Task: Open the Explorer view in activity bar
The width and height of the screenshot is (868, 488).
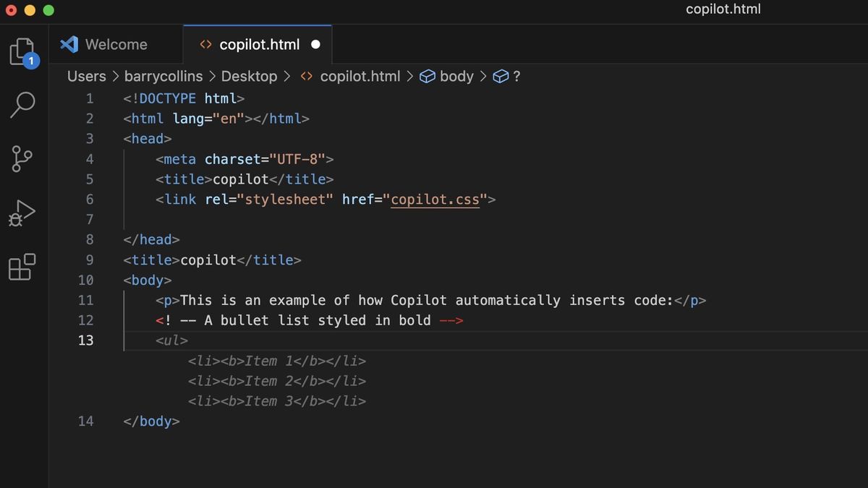Action: [23, 53]
